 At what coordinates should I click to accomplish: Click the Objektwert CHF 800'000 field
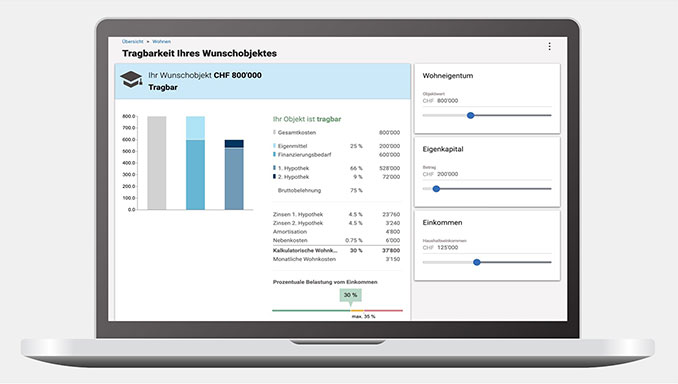click(487, 101)
